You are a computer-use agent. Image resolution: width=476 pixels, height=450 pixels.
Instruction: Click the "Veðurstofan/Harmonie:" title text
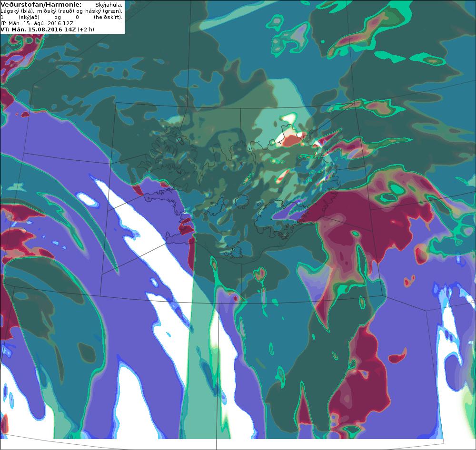40,5
